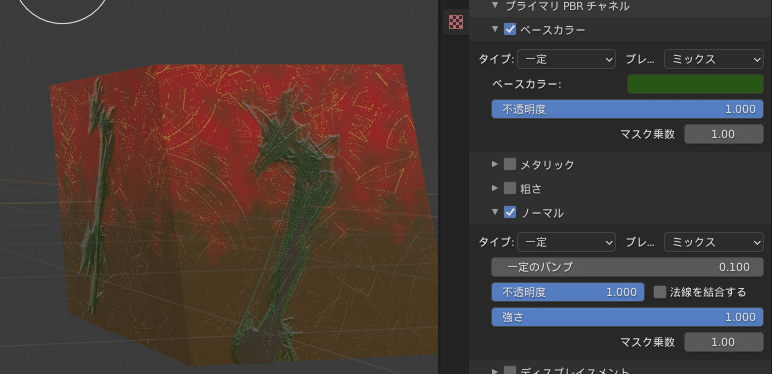
Task: Expand the 粗さ section arrow
Action: pos(495,188)
